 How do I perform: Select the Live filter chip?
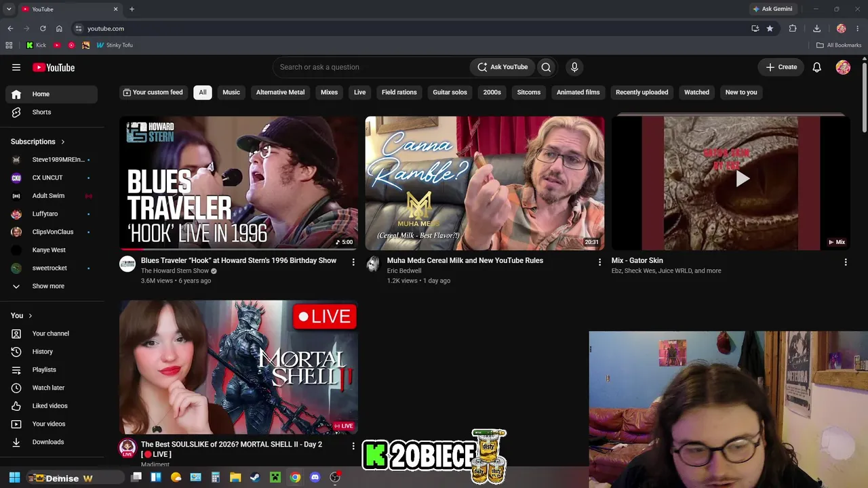359,92
